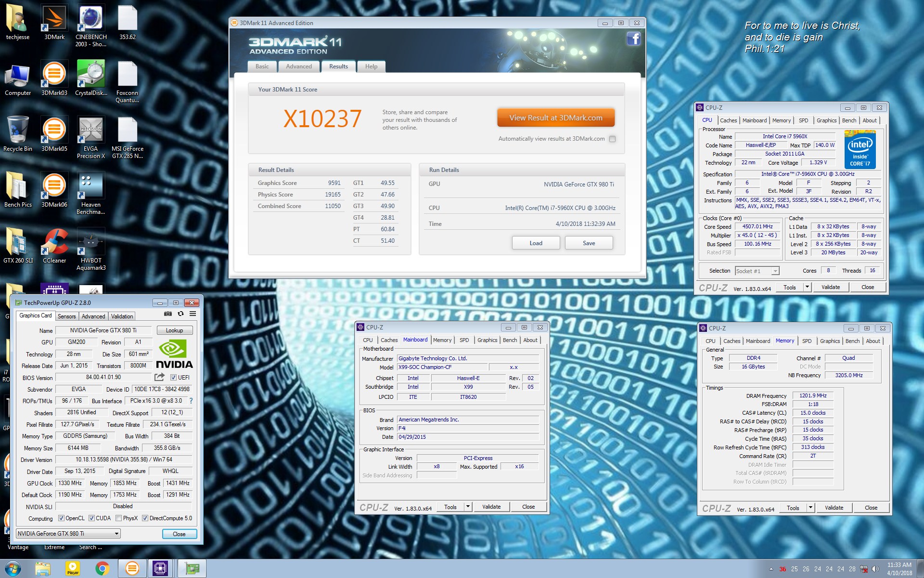Switch to Advanced tab in 3DMark 11
This screenshot has height=578, width=924.
pyautogui.click(x=299, y=66)
